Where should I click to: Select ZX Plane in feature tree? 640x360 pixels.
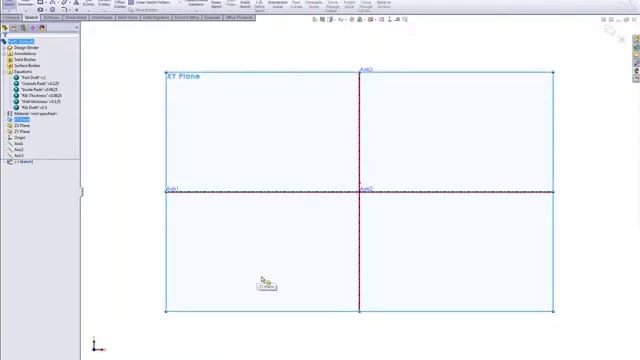click(x=22, y=126)
